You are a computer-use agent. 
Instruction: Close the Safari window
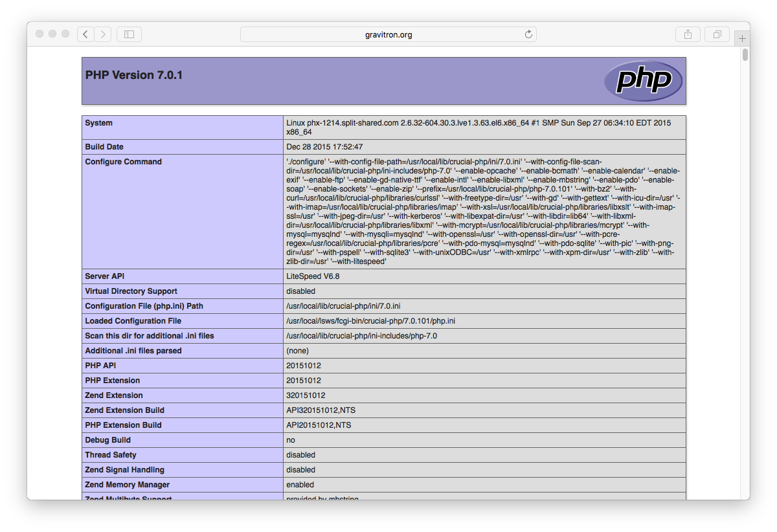coord(39,34)
